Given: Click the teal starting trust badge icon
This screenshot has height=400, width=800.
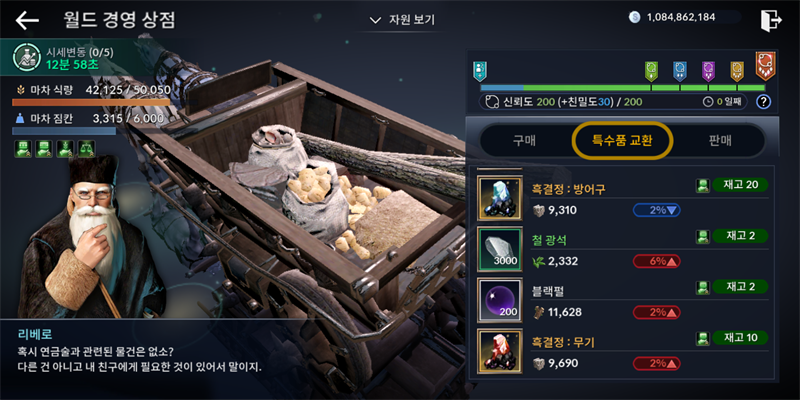Looking at the screenshot, I should tap(480, 71).
